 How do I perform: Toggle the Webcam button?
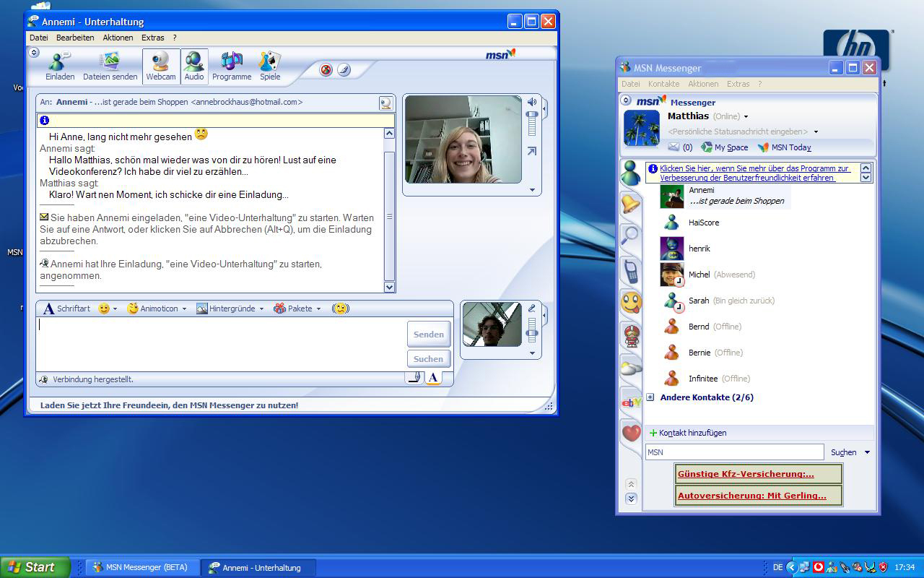point(161,66)
